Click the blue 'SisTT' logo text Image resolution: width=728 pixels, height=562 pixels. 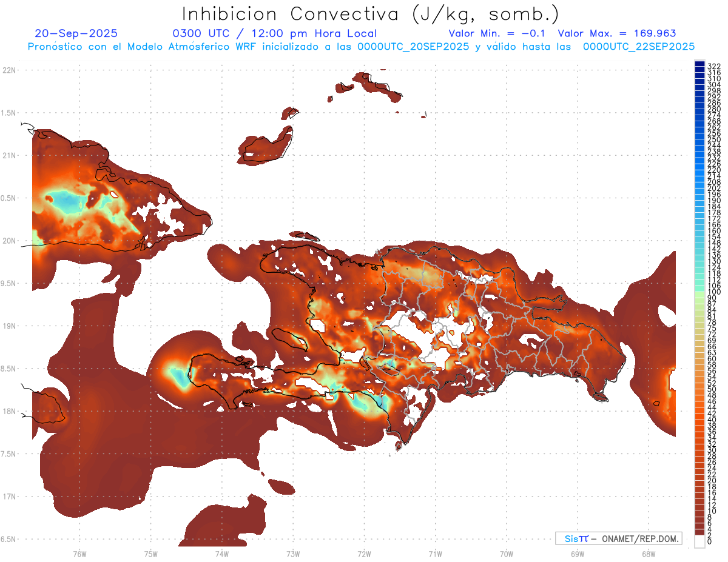coord(576,538)
